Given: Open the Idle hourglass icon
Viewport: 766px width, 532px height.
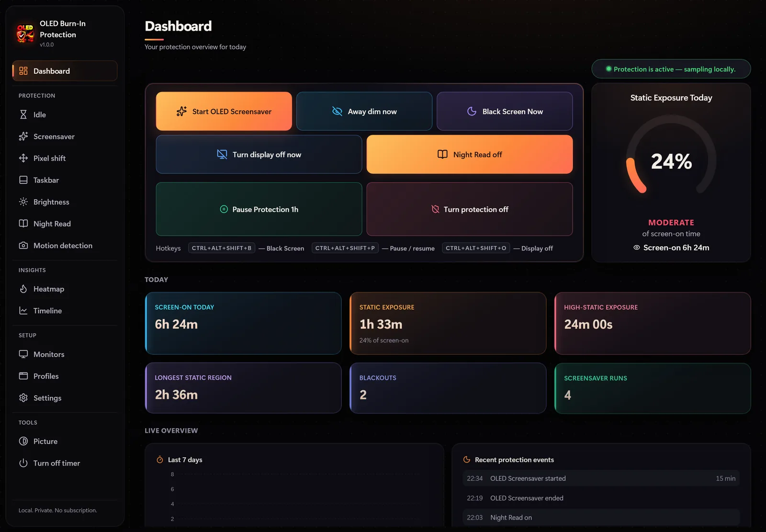Looking at the screenshot, I should 23,114.
